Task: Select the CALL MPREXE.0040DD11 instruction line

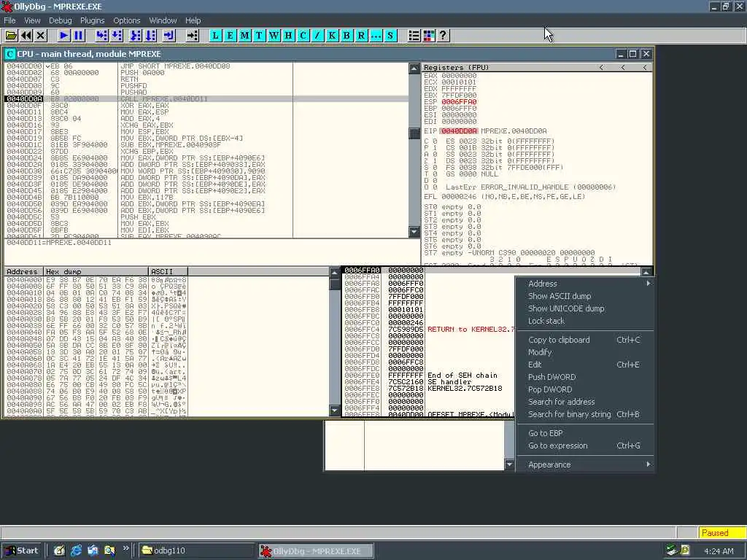Action: click(206, 98)
